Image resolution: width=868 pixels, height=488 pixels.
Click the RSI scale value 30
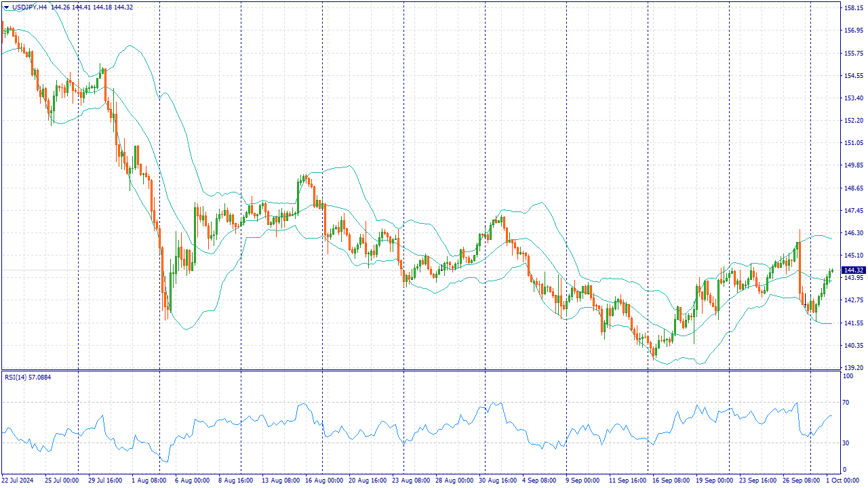[x=847, y=443]
